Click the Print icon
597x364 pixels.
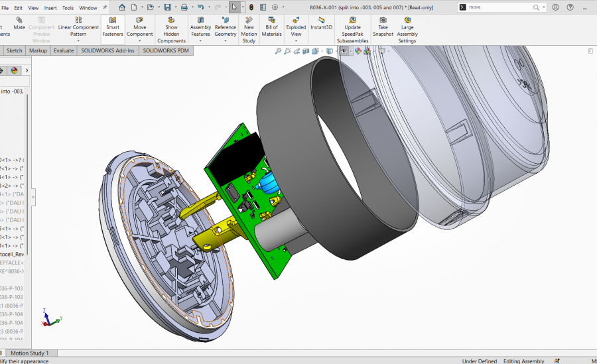coord(184,7)
